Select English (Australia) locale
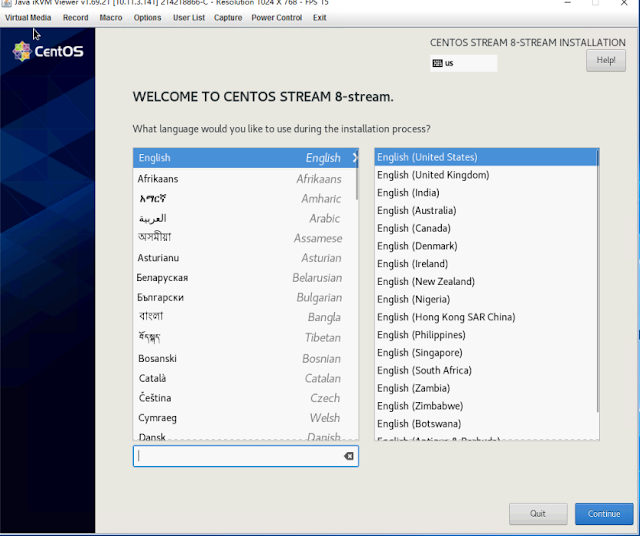This screenshot has width=640, height=536. (x=486, y=210)
